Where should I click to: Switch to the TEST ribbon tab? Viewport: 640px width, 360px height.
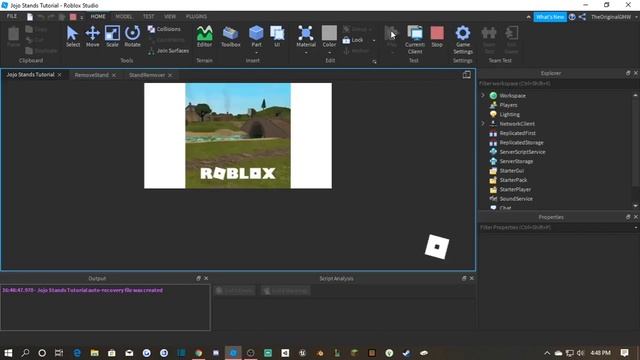pyautogui.click(x=149, y=17)
